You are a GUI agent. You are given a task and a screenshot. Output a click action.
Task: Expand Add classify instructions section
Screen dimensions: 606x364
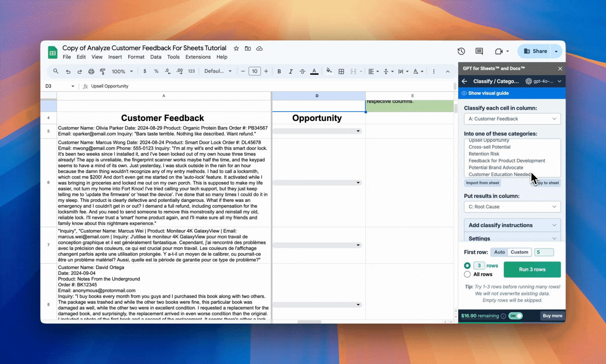[512, 225]
